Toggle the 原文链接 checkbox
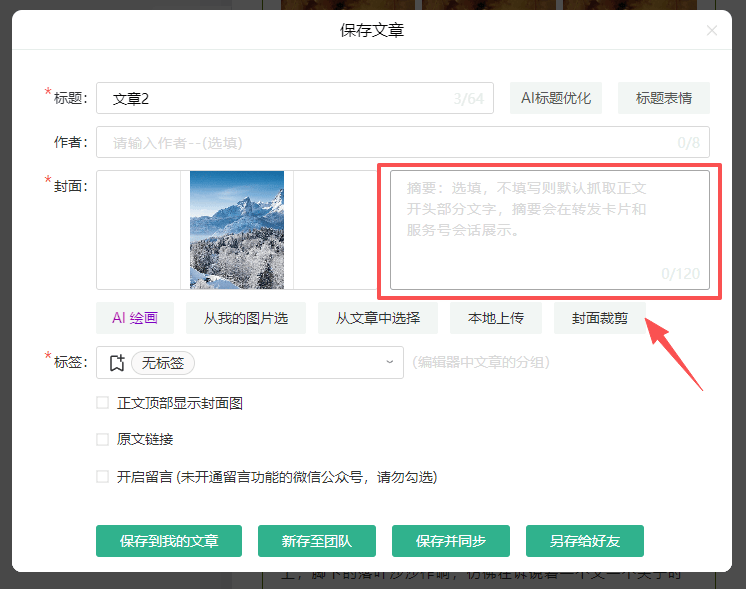The width and height of the screenshot is (746, 589). pos(102,439)
